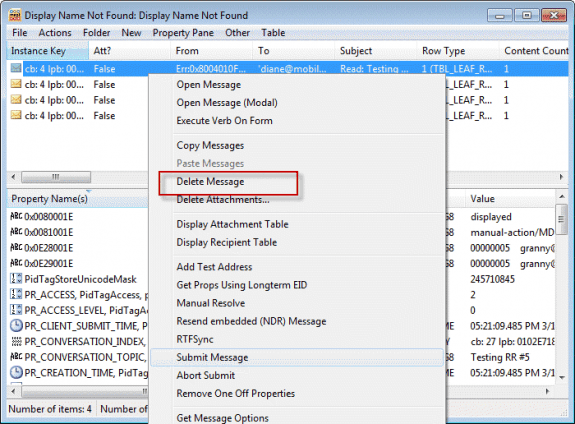Click the property pane vertical scrollbar down arrow
The height and width of the screenshot is (424, 575).
562,377
